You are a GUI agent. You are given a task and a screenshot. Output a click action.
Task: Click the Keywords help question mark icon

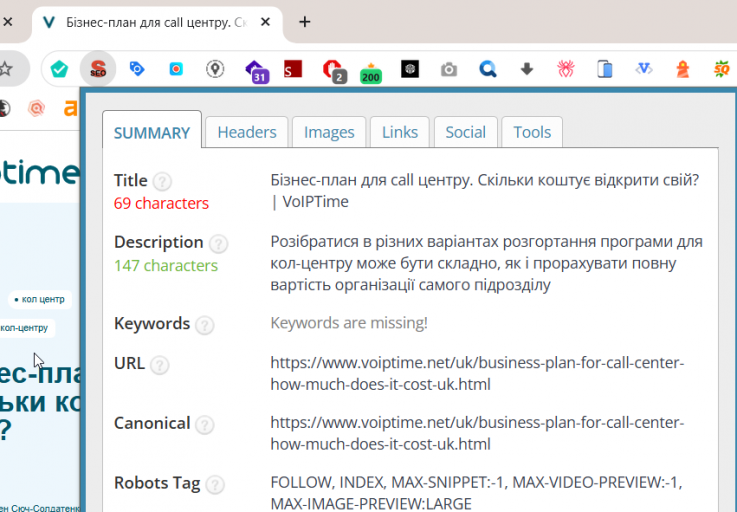pos(204,325)
